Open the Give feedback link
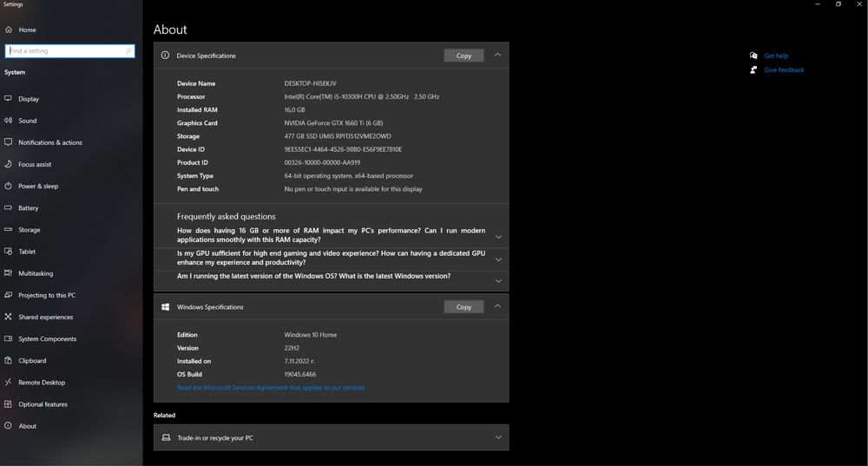This screenshot has width=868, height=466. [x=784, y=69]
